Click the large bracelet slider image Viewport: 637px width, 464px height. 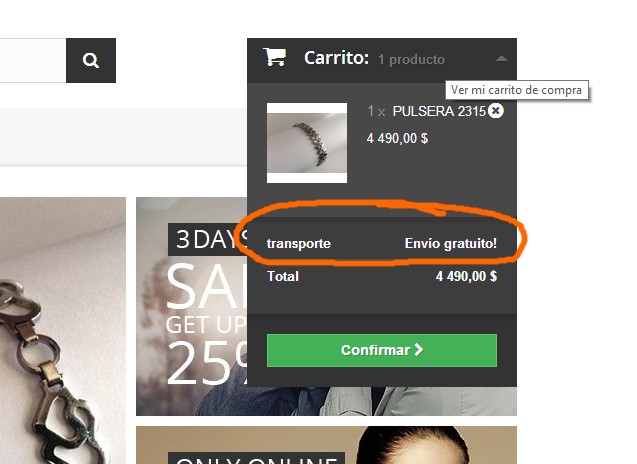[x=63, y=331]
